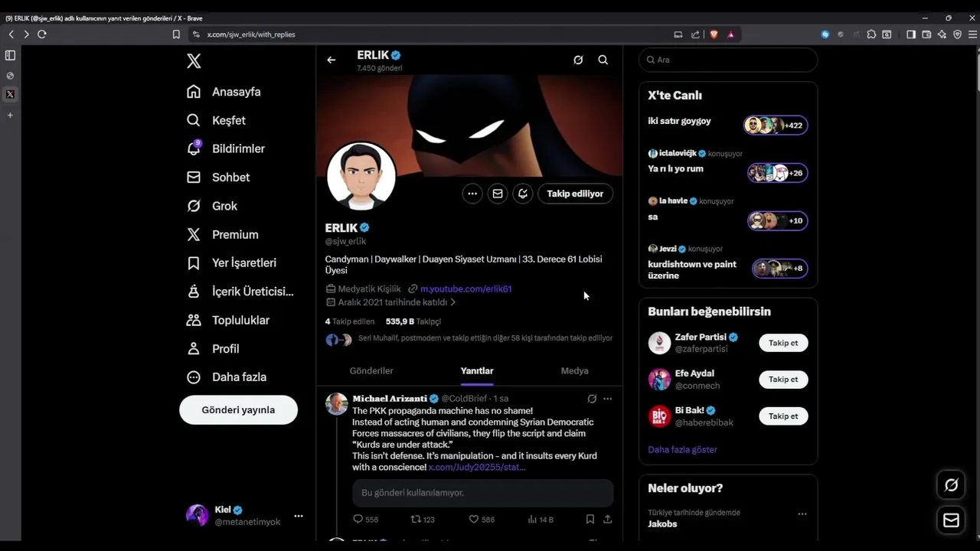980x551 pixels.
Task: Open Brave Rewards triangle icon
Action: (x=731, y=34)
